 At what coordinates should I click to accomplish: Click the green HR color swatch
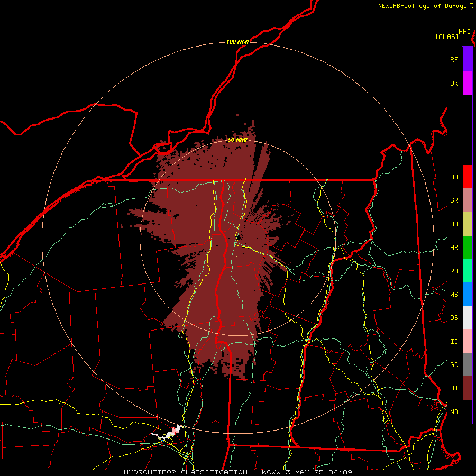coord(467,247)
